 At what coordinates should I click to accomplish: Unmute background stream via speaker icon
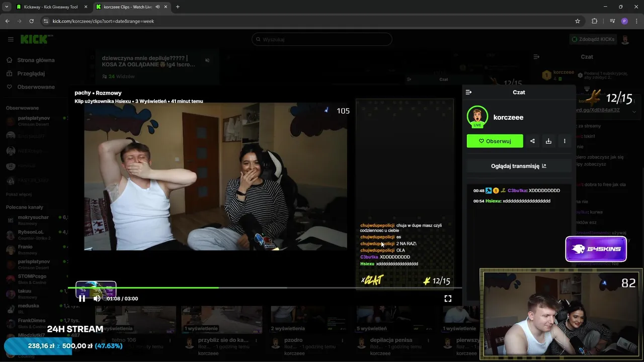207,60
